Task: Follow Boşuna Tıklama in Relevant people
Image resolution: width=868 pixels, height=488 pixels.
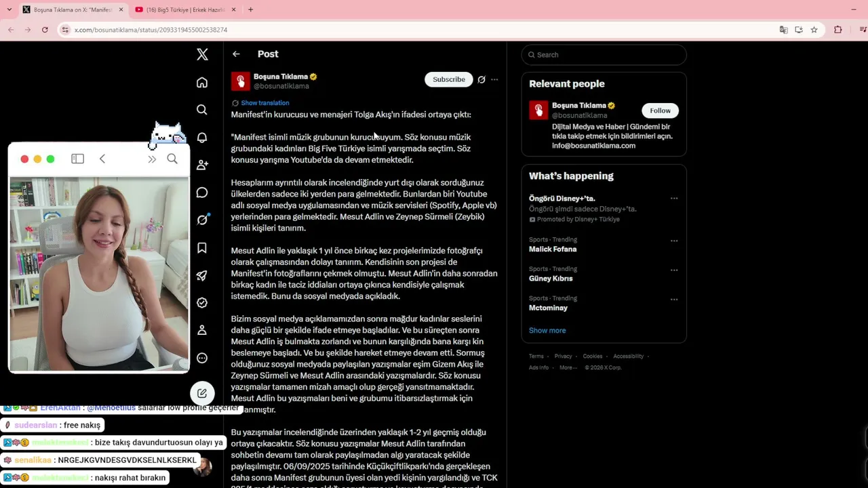Action: click(x=660, y=110)
